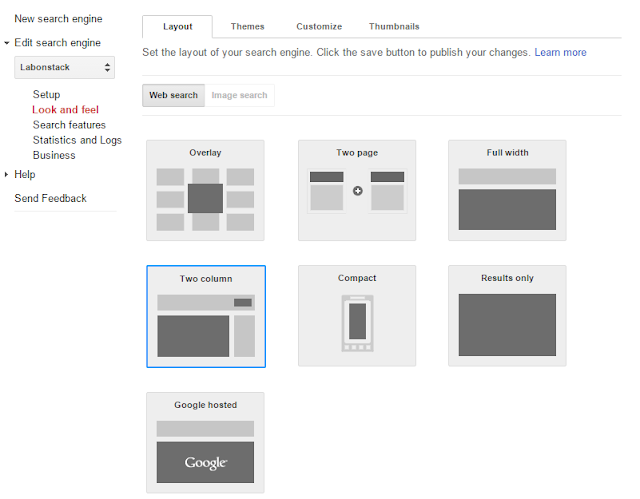Open Search features settings
Viewport: 640px width, 499px height.
[x=69, y=125]
